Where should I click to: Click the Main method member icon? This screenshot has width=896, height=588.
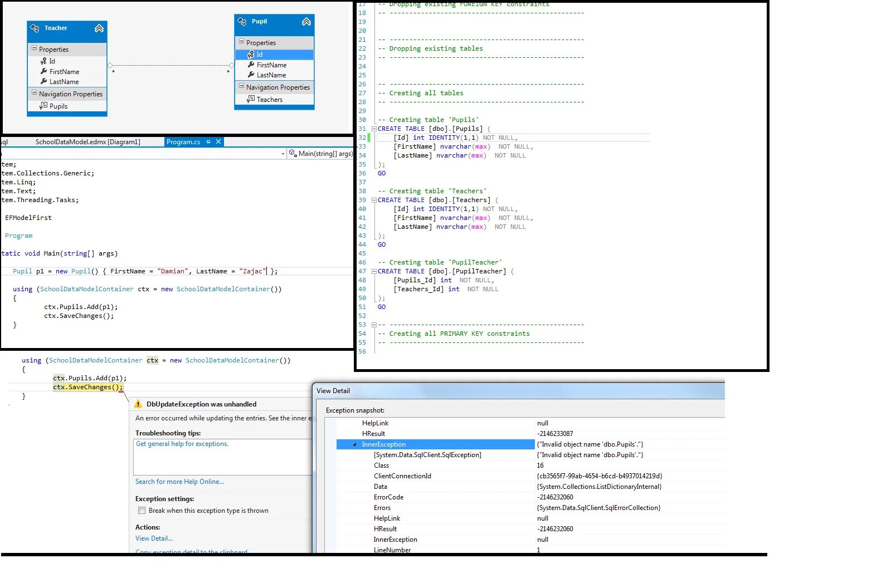(x=293, y=153)
